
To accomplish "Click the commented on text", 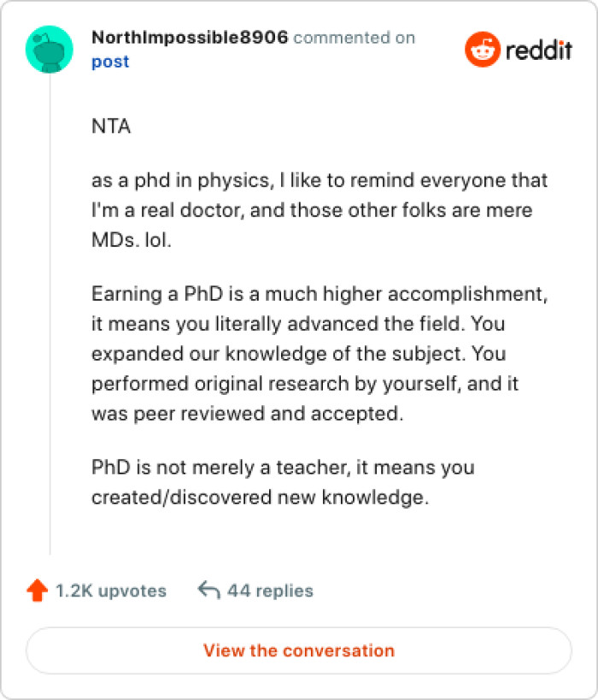I will point(354,38).
